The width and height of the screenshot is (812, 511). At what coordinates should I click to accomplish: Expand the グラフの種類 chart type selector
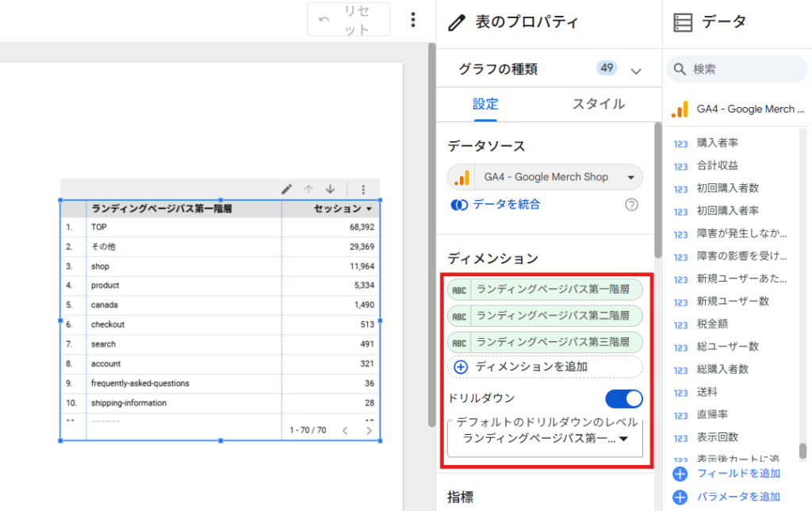tap(635, 70)
